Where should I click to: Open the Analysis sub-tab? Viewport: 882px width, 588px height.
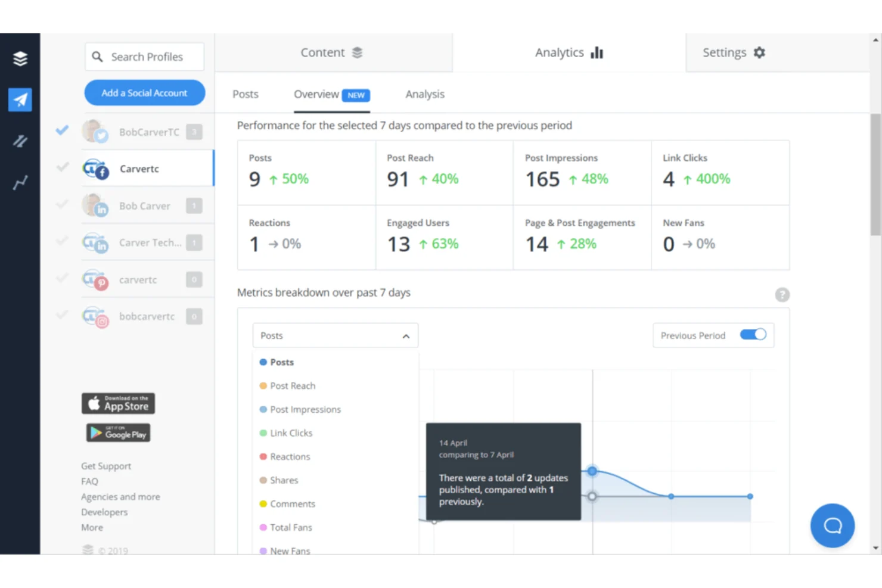(x=425, y=94)
